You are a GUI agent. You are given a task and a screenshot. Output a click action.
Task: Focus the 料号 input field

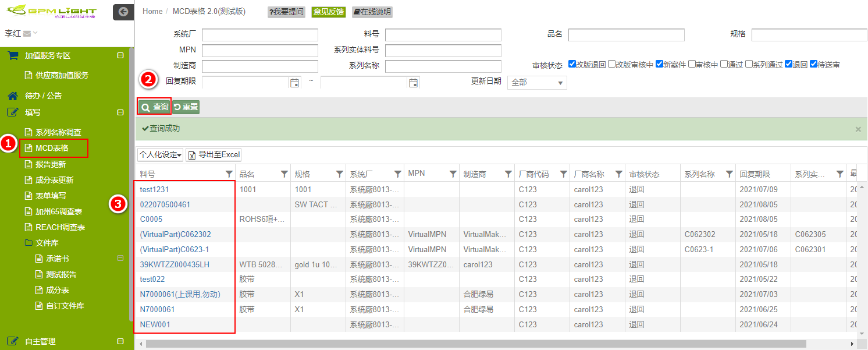coord(443,34)
